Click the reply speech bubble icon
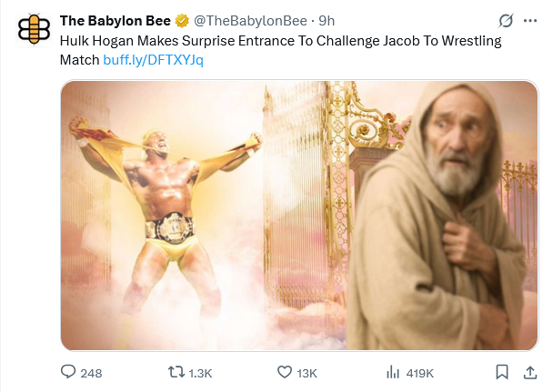This screenshot has width=553, height=392. tap(68, 372)
